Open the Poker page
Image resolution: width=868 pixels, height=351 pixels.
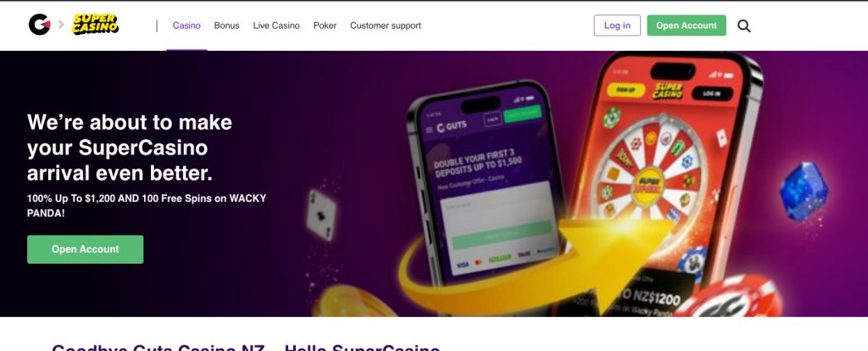pyautogui.click(x=325, y=25)
